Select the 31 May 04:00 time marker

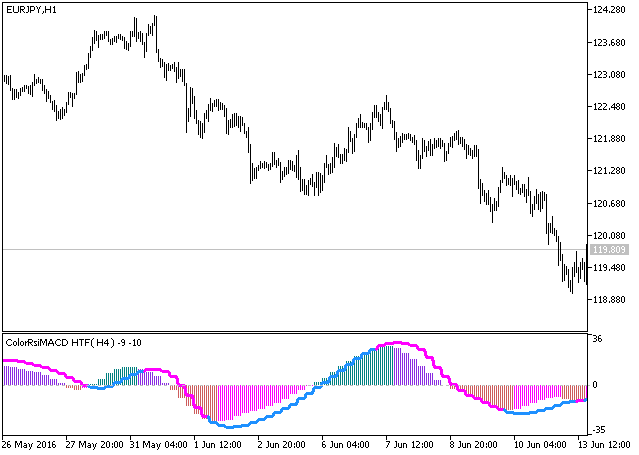[160, 443]
